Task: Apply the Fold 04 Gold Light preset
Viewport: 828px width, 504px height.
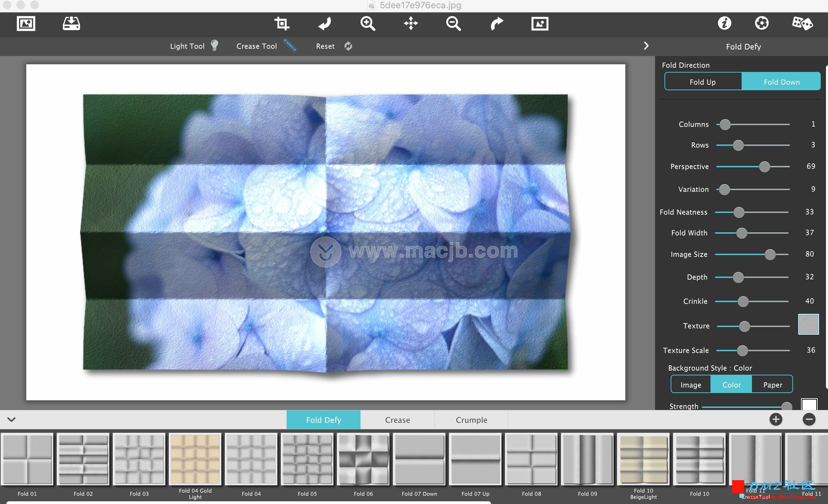Action: tap(195, 459)
